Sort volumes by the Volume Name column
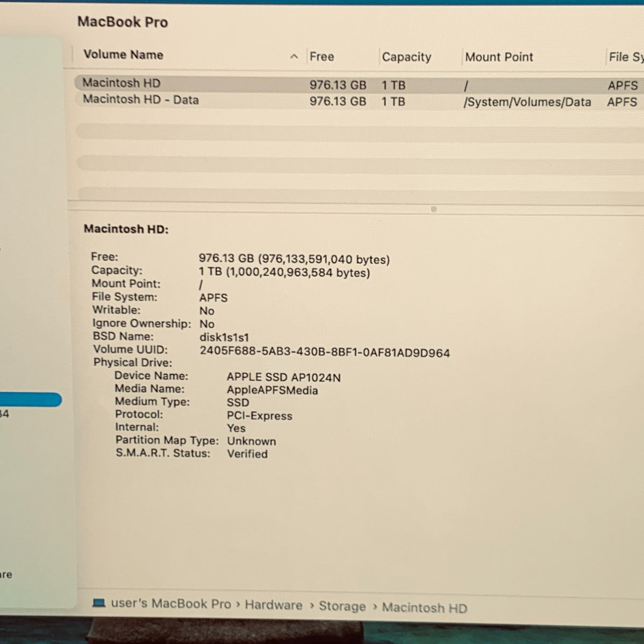The image size is (644, 644). pos(123,55)
